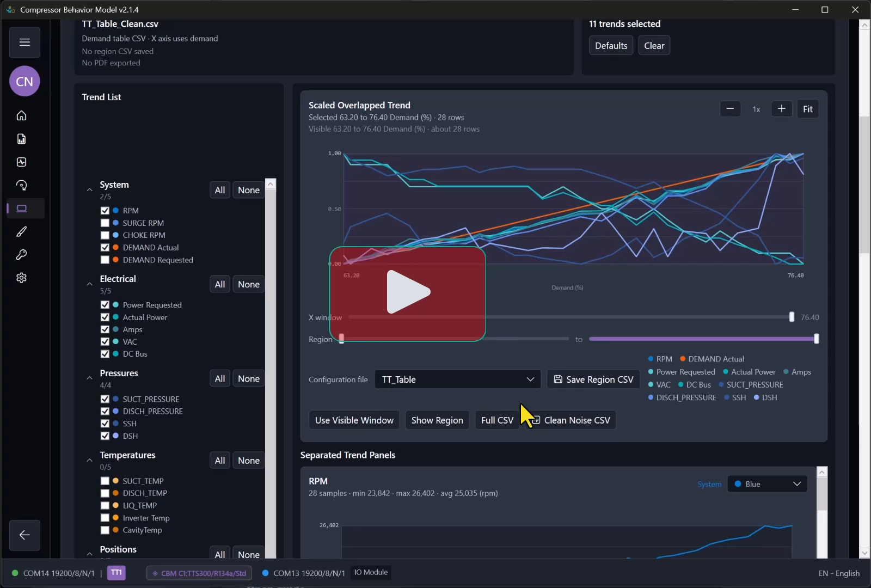Open the Configuration file TT_Table dropdown
This screenshot has height=588, width=871.
pyautogui.click(x=458, y=379)
